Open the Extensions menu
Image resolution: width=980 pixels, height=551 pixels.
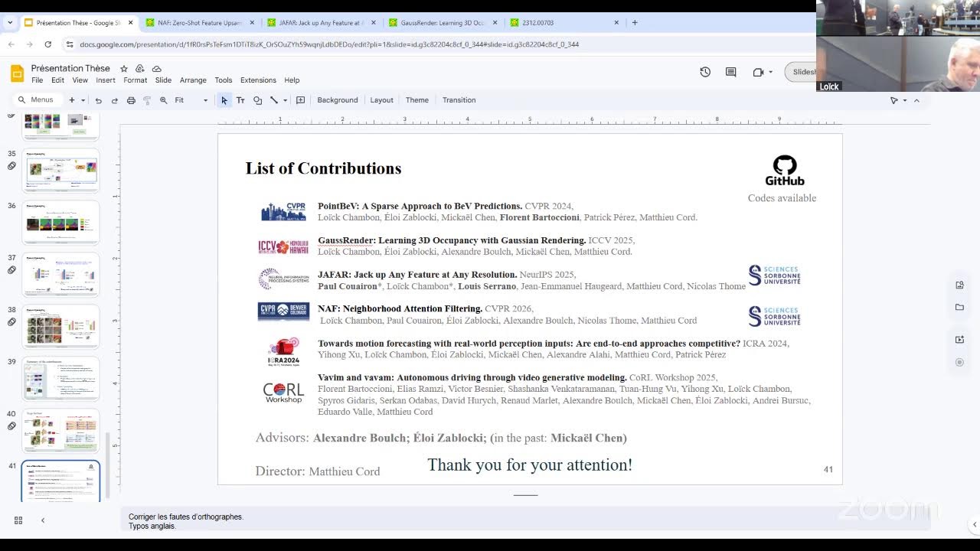pos(258,80)
